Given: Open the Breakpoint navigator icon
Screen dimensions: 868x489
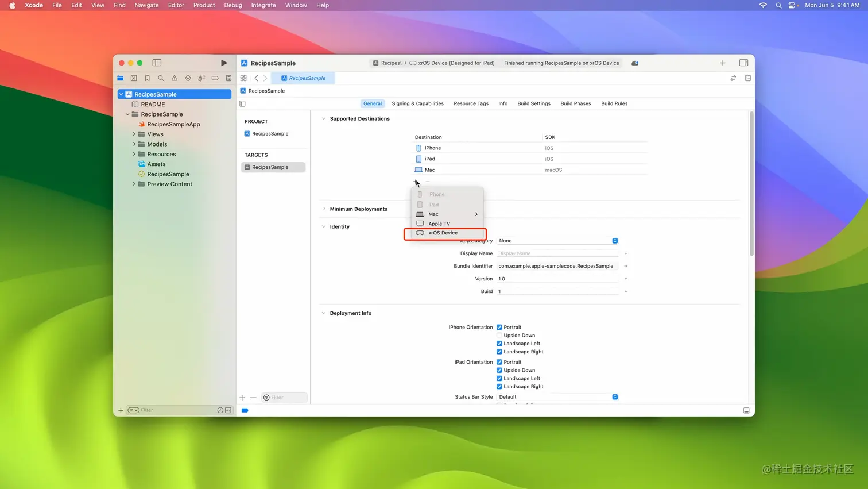Looking at the screenshot, I should coord(215,78).
